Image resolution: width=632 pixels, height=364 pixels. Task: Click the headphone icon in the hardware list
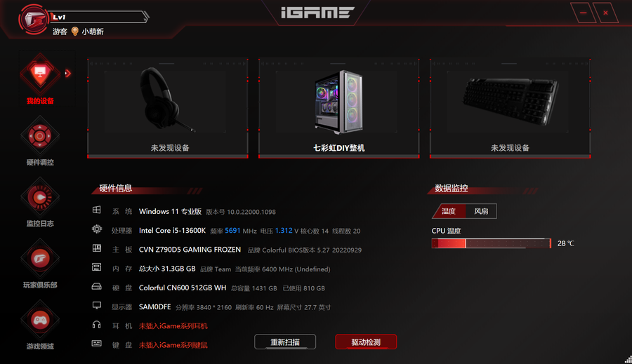point(97,325)
